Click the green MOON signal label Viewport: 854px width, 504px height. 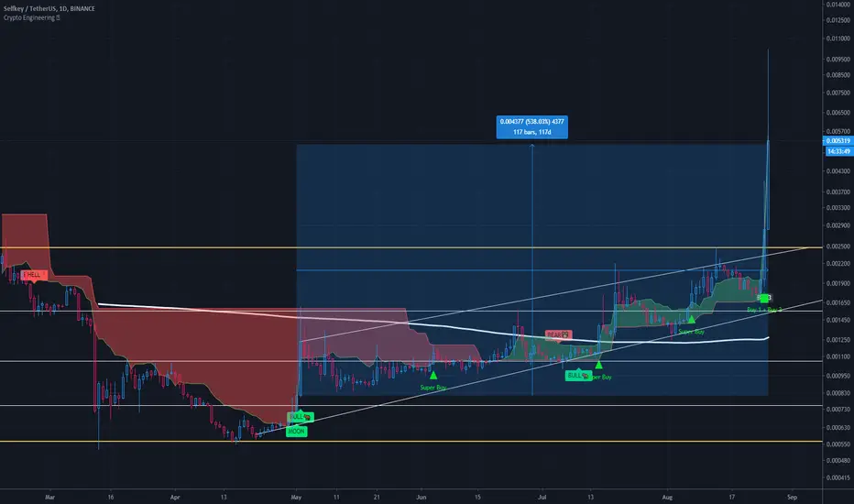point(296,432)
